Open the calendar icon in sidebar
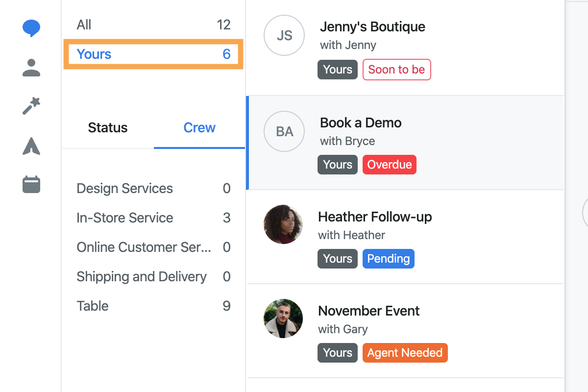The width and height of the screenshot is (588, 392). click(31, 185)
